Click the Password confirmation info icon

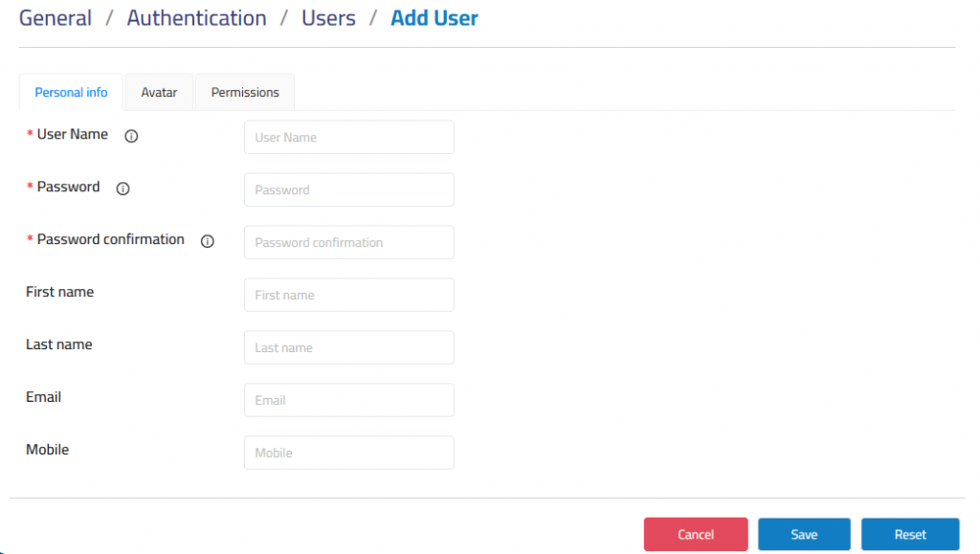208,240
